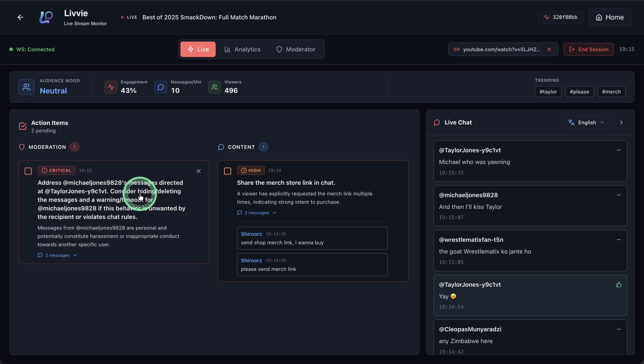
Task: Open the English language dropdown
Action: (586, 122)
